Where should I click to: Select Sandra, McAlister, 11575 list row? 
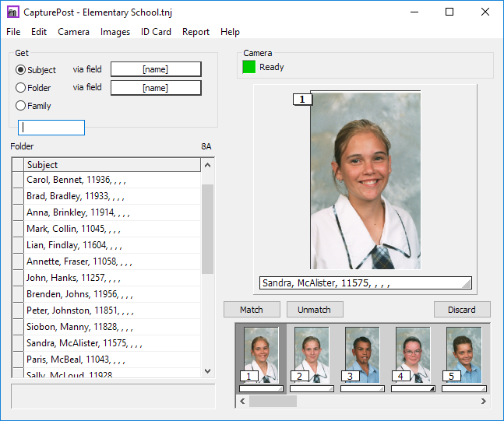coord(112,343)
